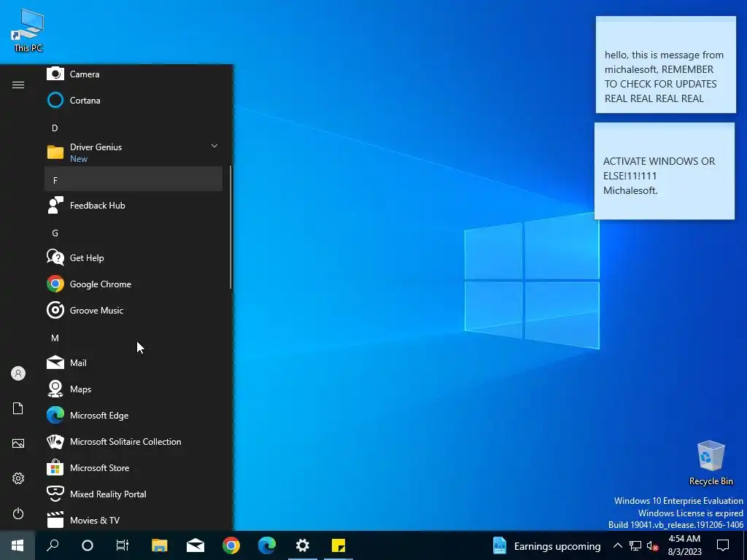Screen dimensions: 747x560
Task: Open the Mail app in Start list
Action: (133, 362)
